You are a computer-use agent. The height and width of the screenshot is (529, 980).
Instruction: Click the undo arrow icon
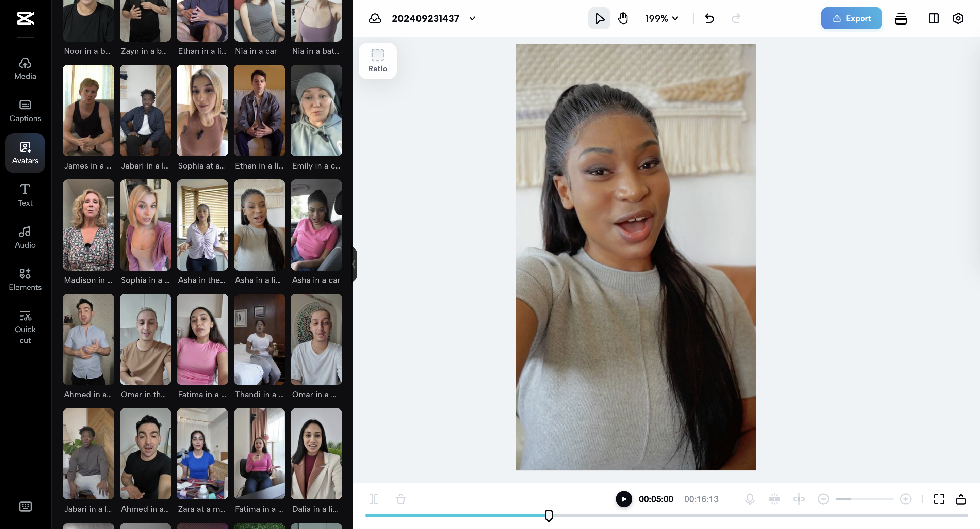[x=709, y=18]
